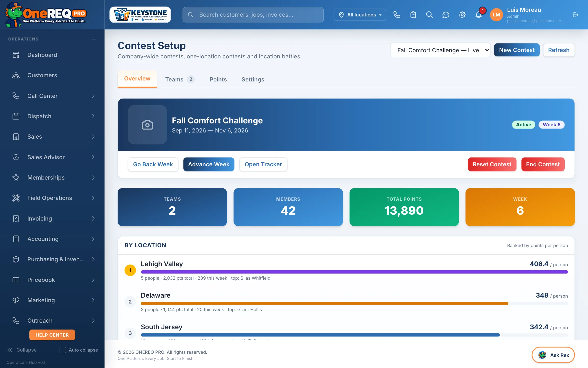588x368 pixels.
Task: Open the clipboard tasks icon
Action: point(413,15)
